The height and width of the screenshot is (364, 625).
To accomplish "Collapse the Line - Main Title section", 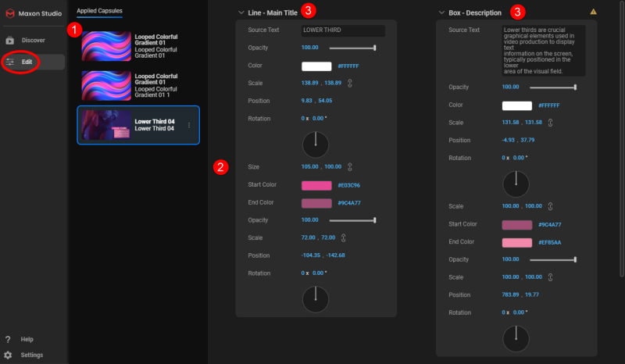I will click(241, 12).
